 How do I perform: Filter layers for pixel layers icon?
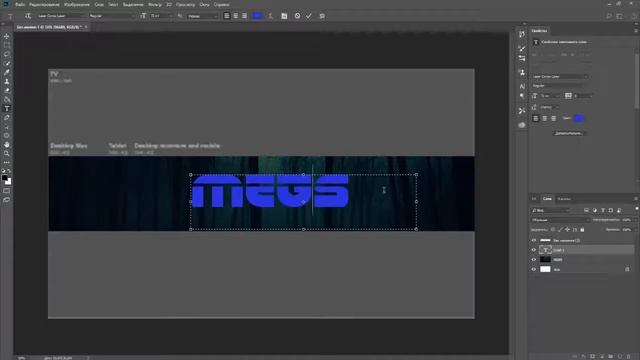click(x=586, y=210)
